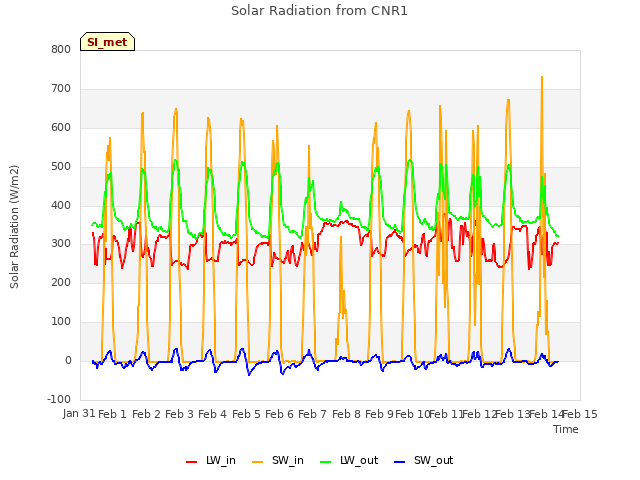This screenshot has width=640, height=480.
Task: Click the red LW_in legend color marker
Action: click(191, 462)
